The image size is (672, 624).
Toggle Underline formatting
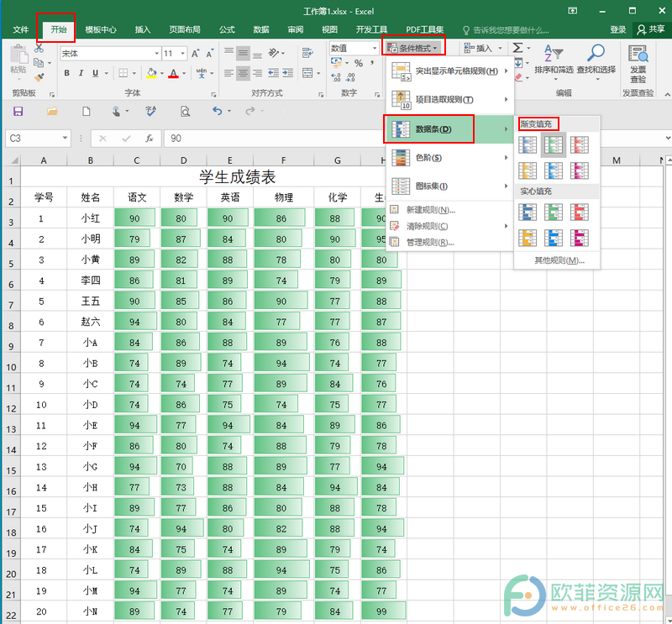(x=95, y=73)
